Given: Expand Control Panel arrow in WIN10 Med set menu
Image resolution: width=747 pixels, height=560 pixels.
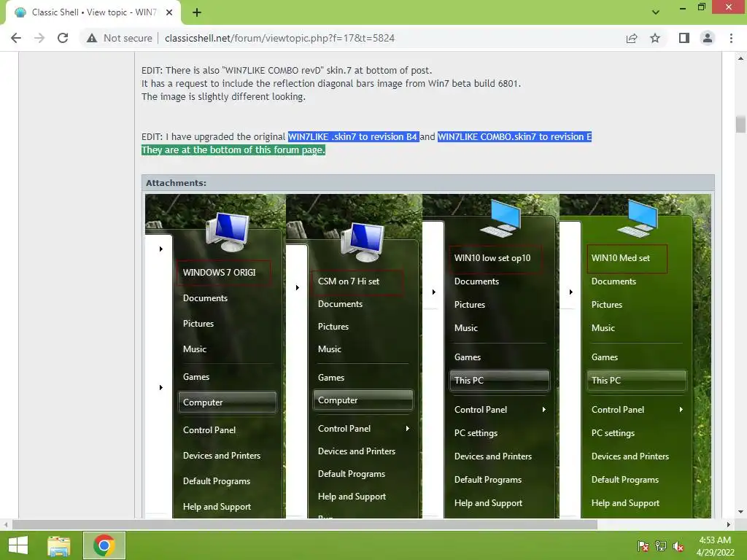Looking at the screenshot, I should (681, 410).
